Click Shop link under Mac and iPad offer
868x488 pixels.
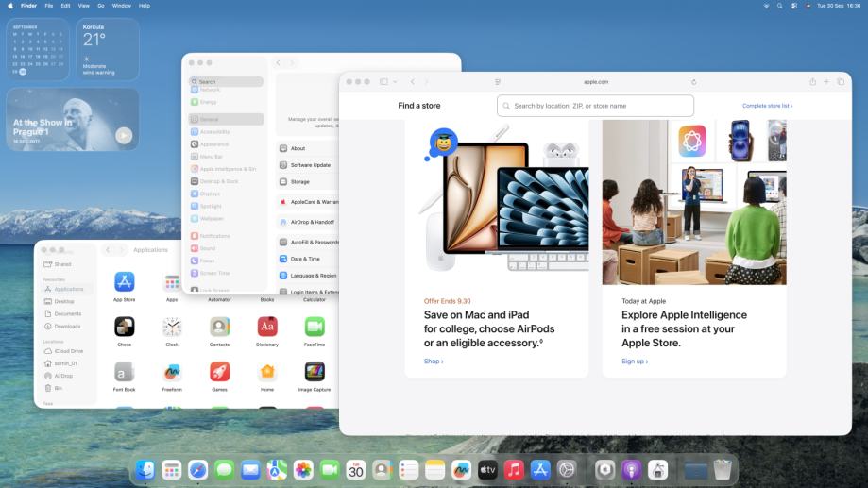click(x=434, y=362)
